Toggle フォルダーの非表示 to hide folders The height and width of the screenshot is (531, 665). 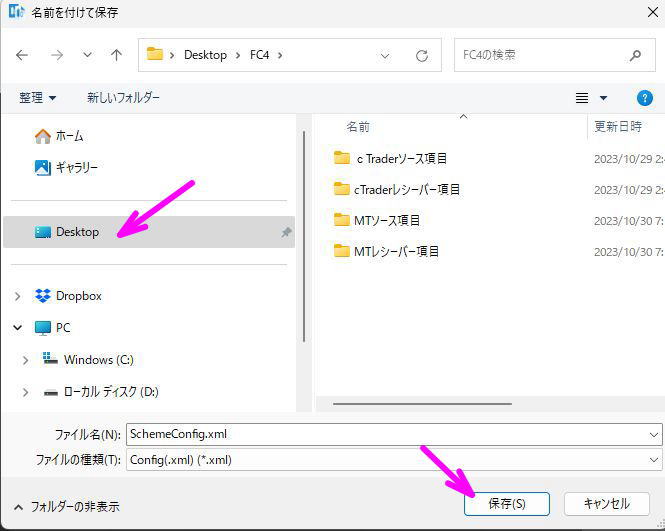coord(67,507)
